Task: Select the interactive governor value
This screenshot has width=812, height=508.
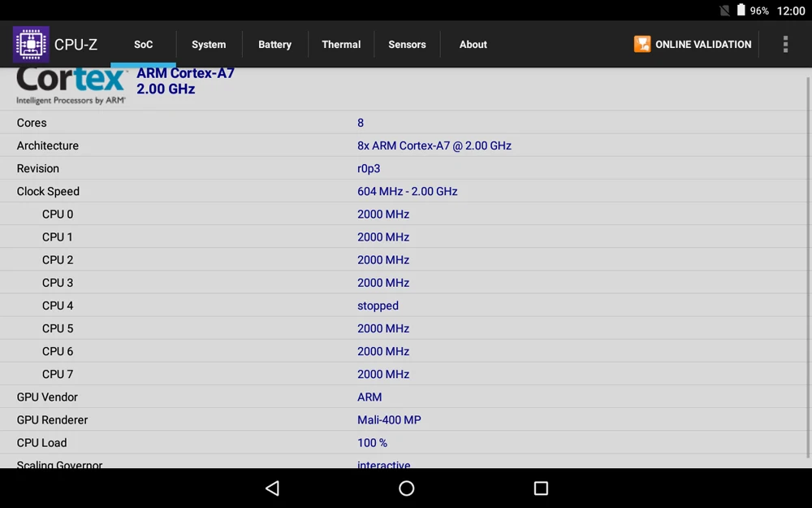Action: pos(383,464)
